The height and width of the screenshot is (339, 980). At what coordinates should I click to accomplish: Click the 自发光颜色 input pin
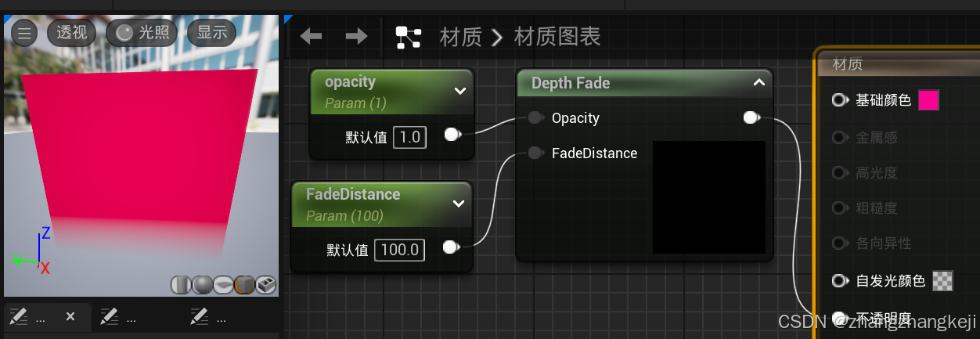(841, 280)
